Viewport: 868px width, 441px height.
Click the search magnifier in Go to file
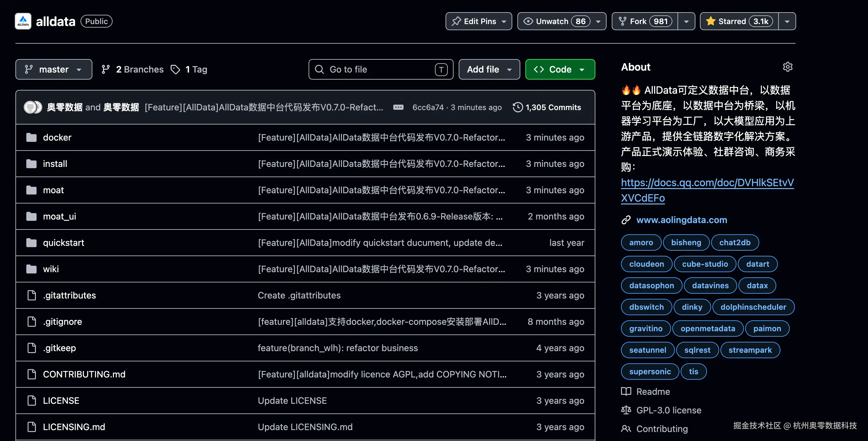coord(319,69)
